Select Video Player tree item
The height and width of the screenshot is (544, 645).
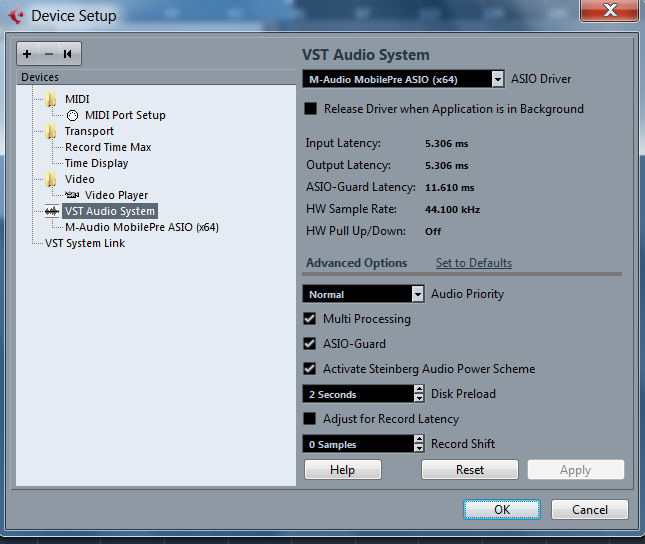[x=116, y=195]
